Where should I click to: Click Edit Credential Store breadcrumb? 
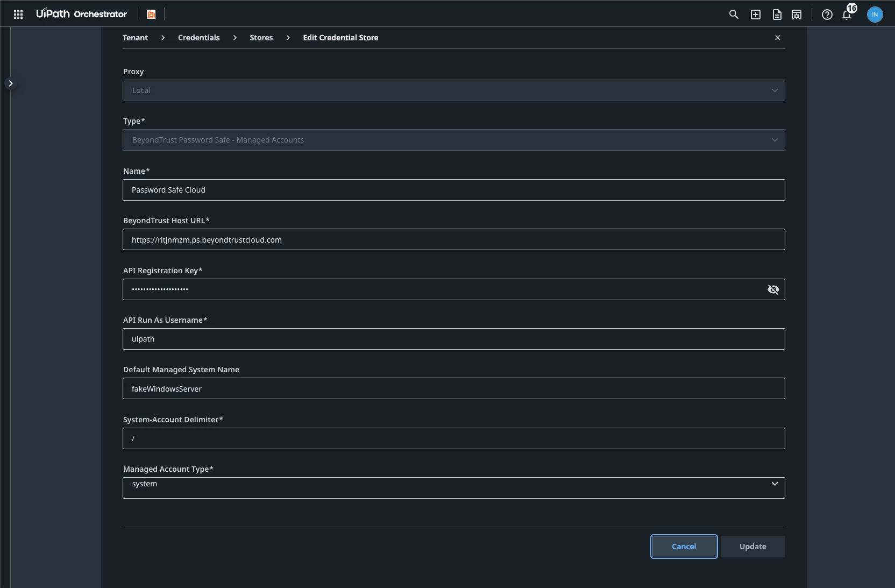tap(340, 38)
